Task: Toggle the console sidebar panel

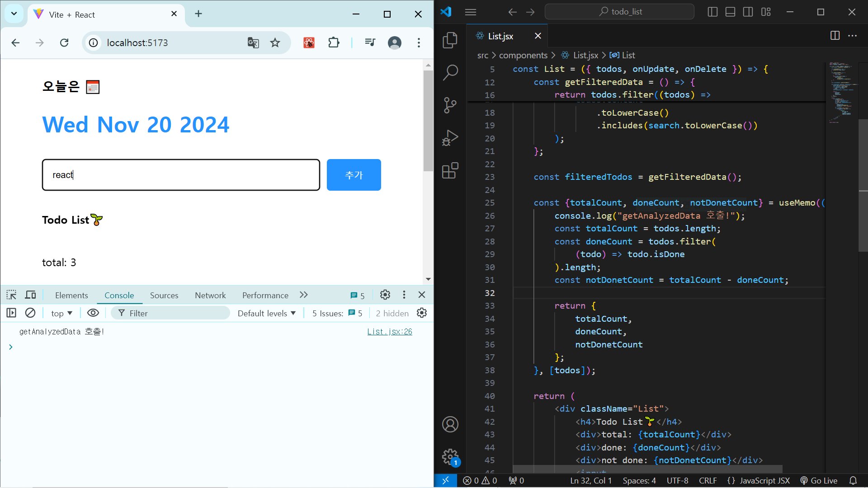Action: point(11,313)
